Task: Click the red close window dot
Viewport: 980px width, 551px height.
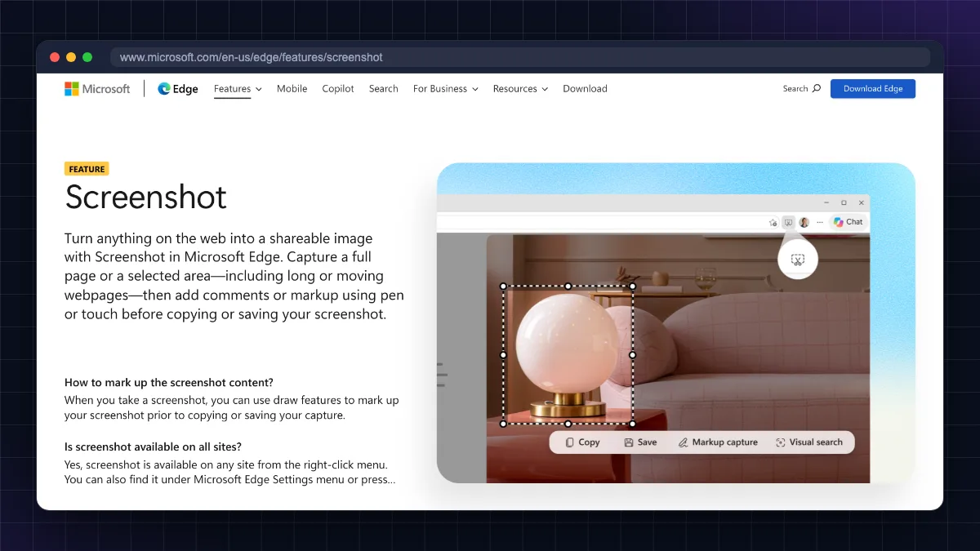Action: [55, 57]
